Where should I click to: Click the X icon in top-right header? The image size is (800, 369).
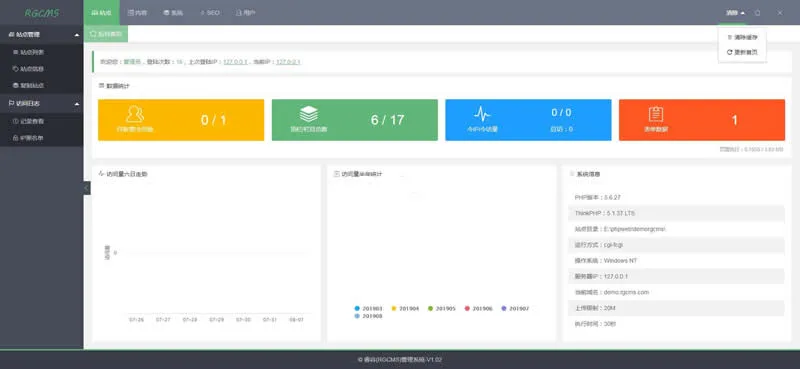pyautogui.click(x=780, y=13)
